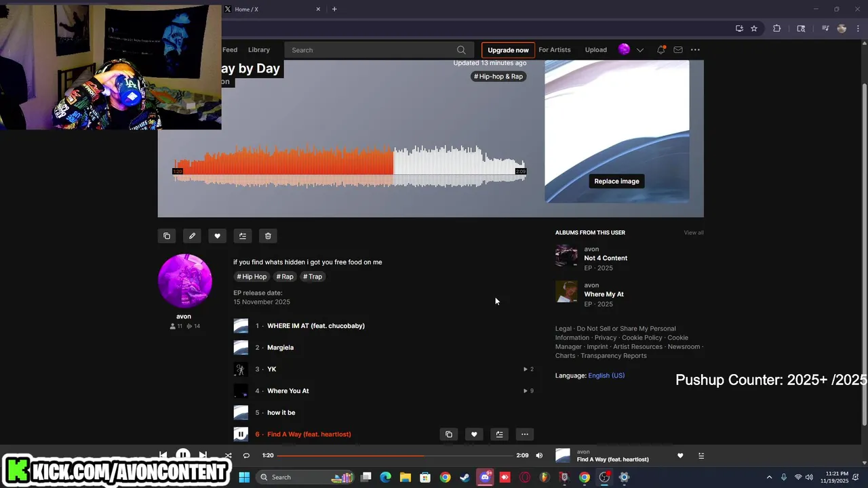This screenshot has height=488, width=868.
Task: Open Steam from the taskbar
Action: click(x=465, y=477)
